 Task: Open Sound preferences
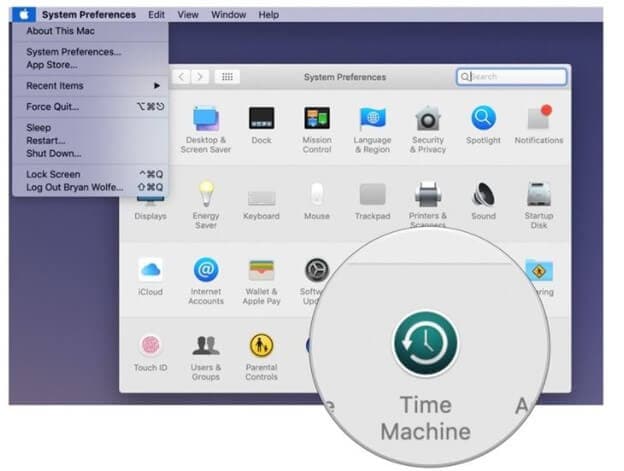(484, 201)
